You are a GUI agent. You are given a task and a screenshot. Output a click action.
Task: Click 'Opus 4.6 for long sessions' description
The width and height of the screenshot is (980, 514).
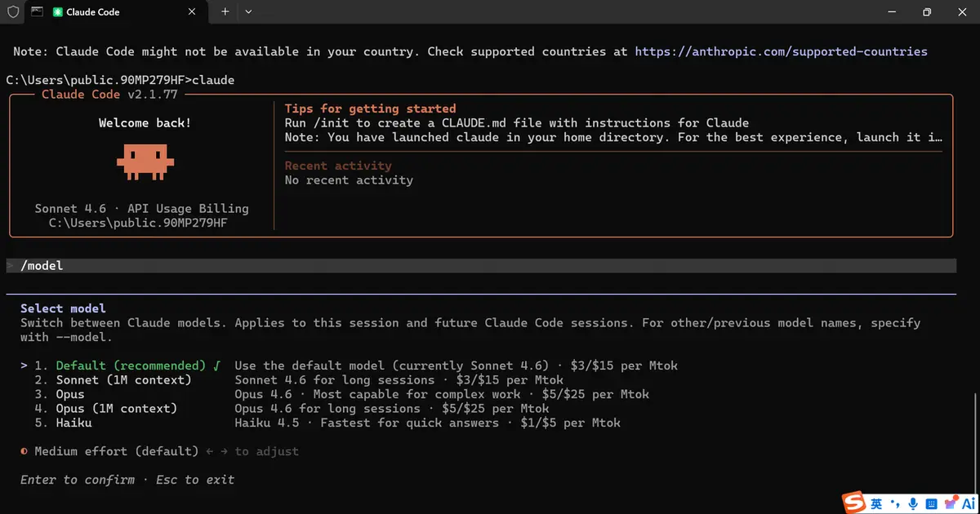pos(391,409)
